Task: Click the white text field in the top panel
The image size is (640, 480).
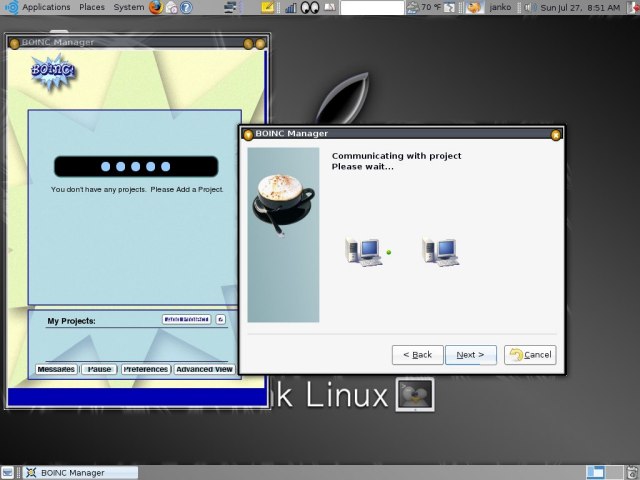Action: [372, 7]
